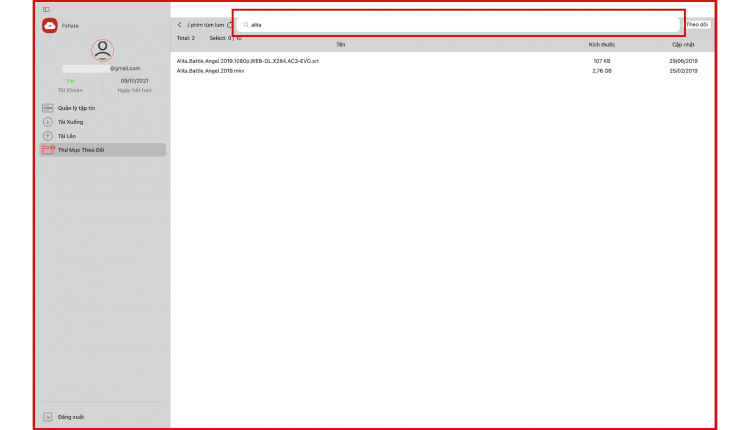Click the 29/06/2019 date cell

tap(683, 61)
